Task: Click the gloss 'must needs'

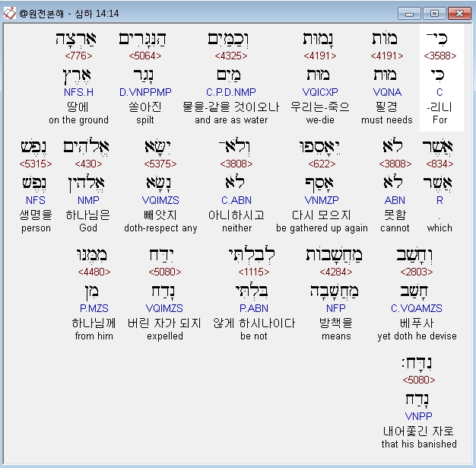Action: click(387, 120)
